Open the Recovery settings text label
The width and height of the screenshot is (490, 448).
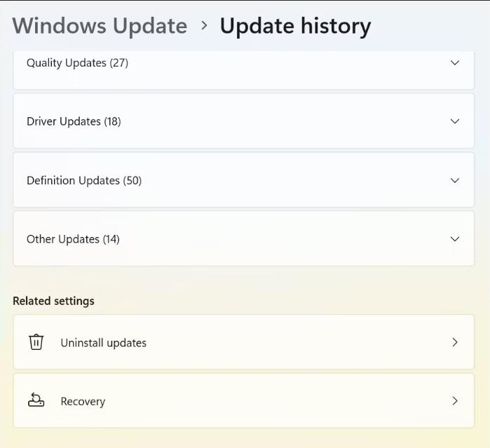pos(83,402)
